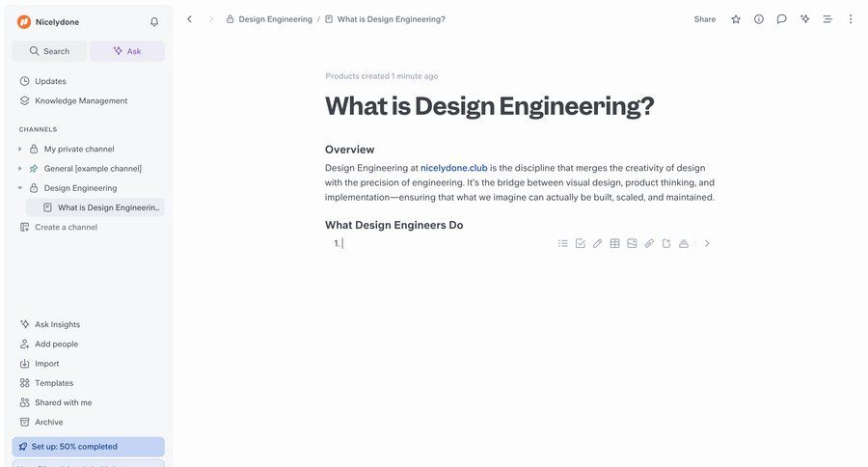Click the notifications bell icon
Screen dimensions: 868x467
coord(154,22)
